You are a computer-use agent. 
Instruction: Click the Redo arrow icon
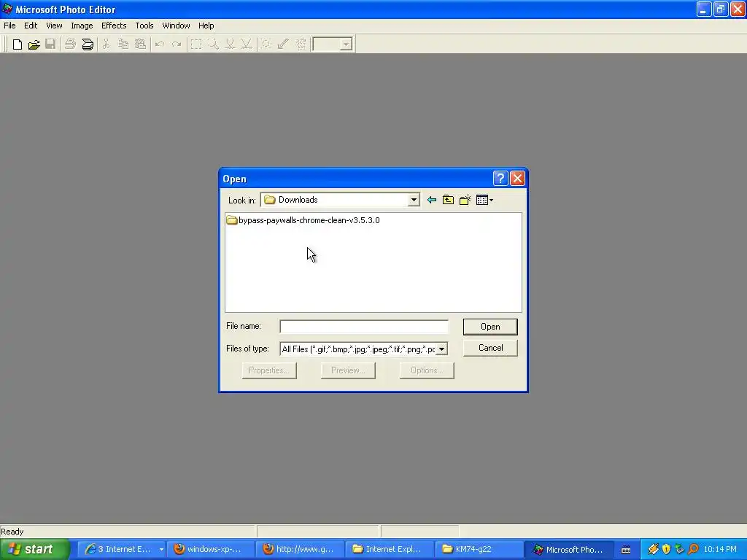point(177,44)
